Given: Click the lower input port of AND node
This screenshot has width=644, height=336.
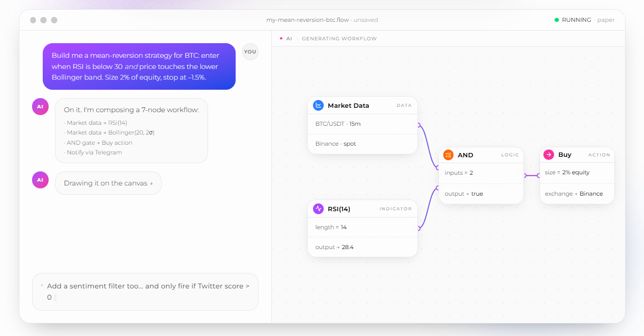Looking at the screenshot, I should point(438,187).
